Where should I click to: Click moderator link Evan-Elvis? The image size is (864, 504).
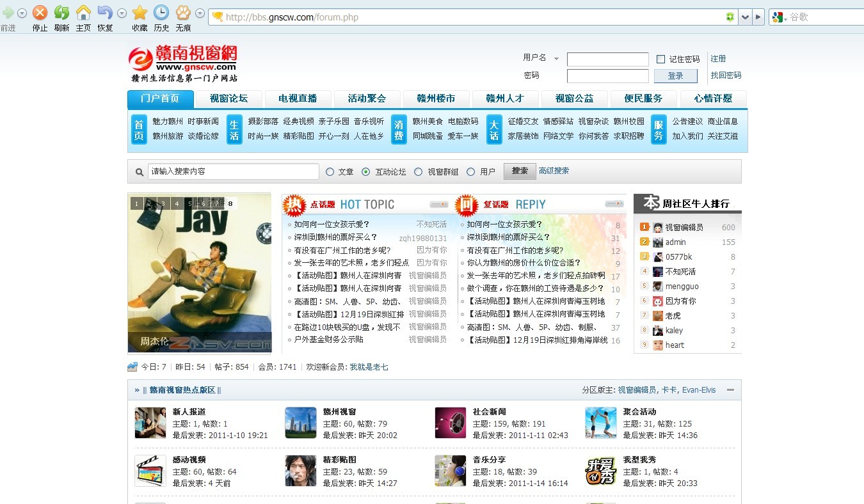(x=699, y=390)
